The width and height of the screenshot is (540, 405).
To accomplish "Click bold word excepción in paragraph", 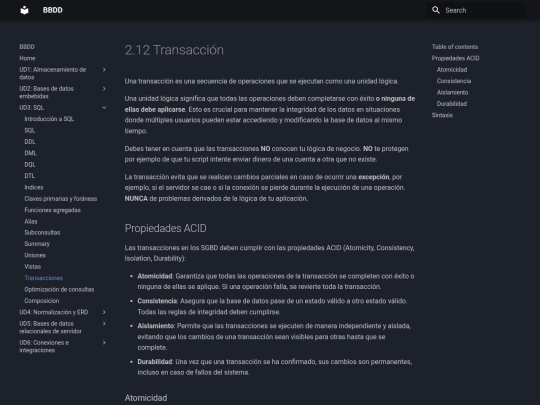I will coord(374,177).
